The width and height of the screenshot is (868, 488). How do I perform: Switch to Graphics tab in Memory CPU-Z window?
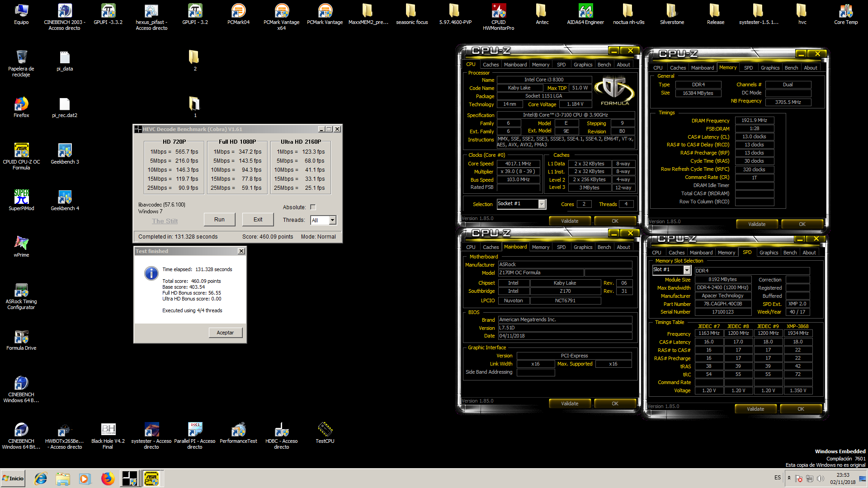coord(770,68)
